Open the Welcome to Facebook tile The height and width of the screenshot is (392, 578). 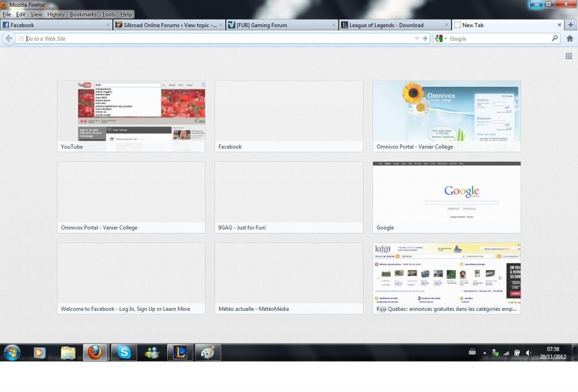point(131,278)
